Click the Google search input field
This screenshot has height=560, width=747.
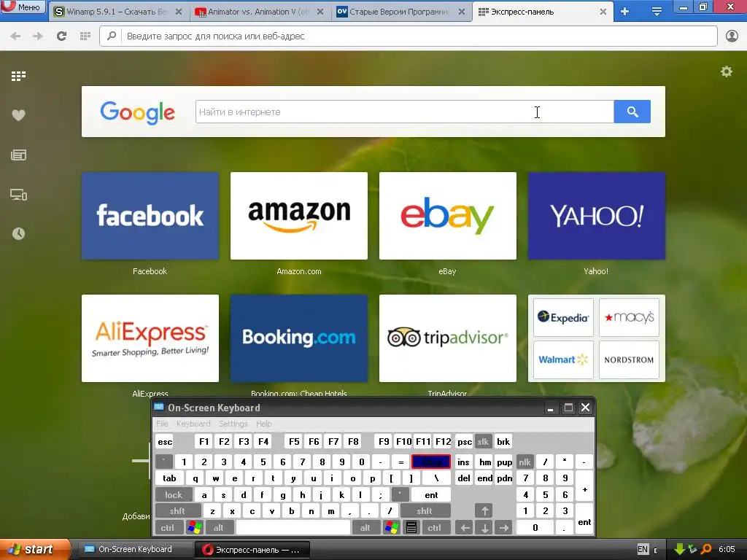pyautogui.click(x=404, y=112)
